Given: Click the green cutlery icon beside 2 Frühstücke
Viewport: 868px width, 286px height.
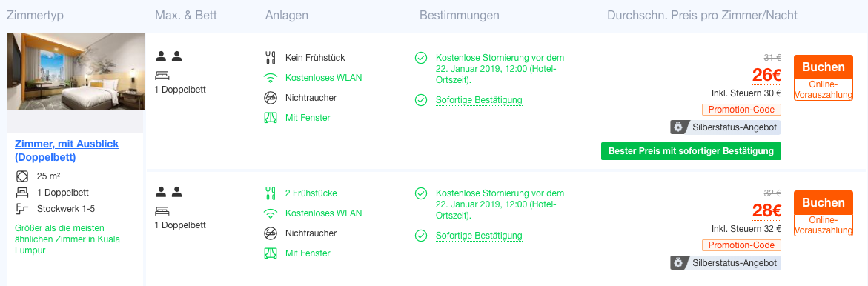Looking at the screenshot, I should coord(270,193).
